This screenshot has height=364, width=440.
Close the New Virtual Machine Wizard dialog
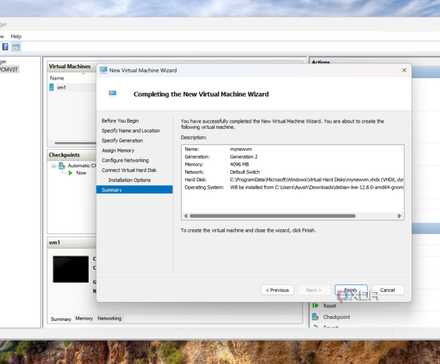404,70
